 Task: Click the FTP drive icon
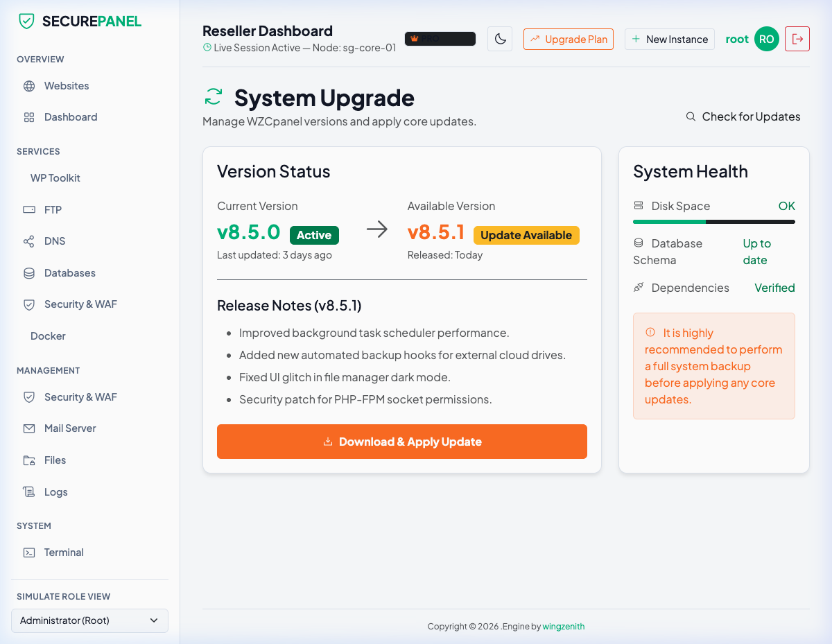point(29,209)
